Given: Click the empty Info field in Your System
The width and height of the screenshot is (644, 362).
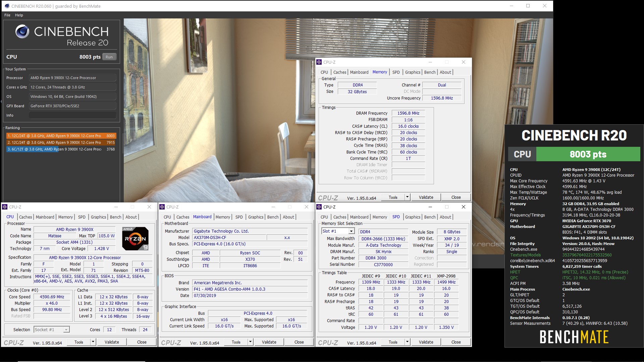Looking at the screenshot, I should pyautogui.click(x=72, y=115).
